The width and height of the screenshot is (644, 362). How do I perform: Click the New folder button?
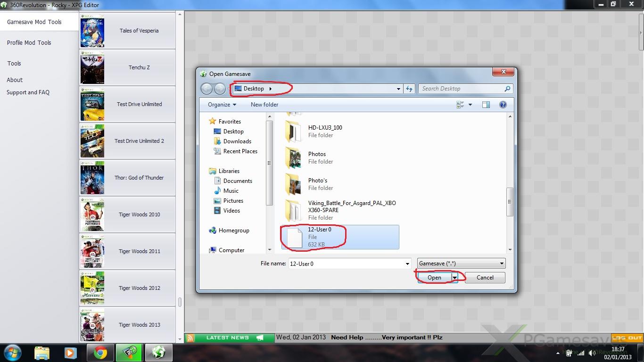(264, 105)
